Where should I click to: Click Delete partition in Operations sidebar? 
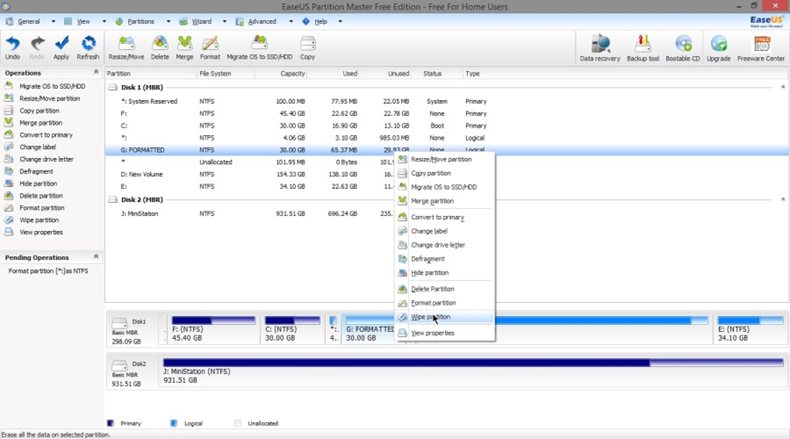(x=41, y=196)
